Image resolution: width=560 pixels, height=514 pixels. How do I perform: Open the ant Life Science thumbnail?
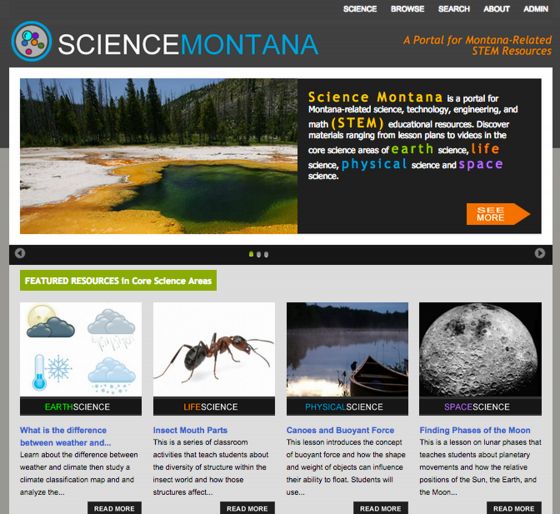(x=214, y=349)
